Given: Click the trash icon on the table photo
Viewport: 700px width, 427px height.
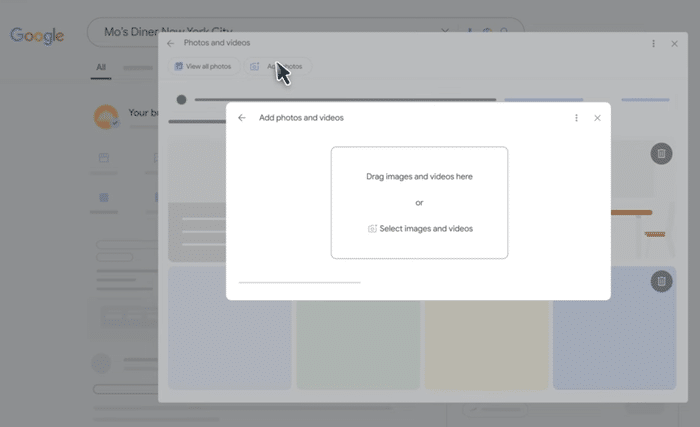Looking at the screenshot, I should pyautogui.click(x=661, y=154).
